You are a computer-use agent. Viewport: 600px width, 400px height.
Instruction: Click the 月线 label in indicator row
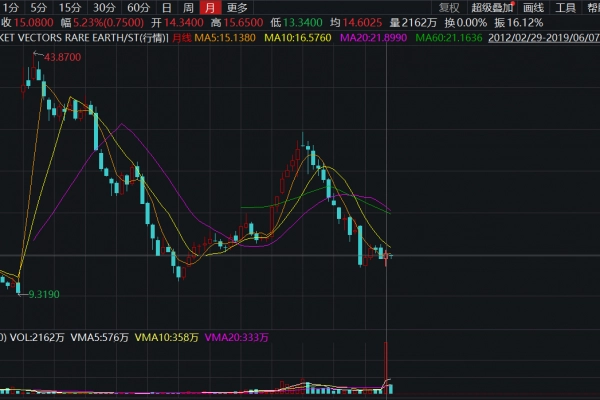182,38
